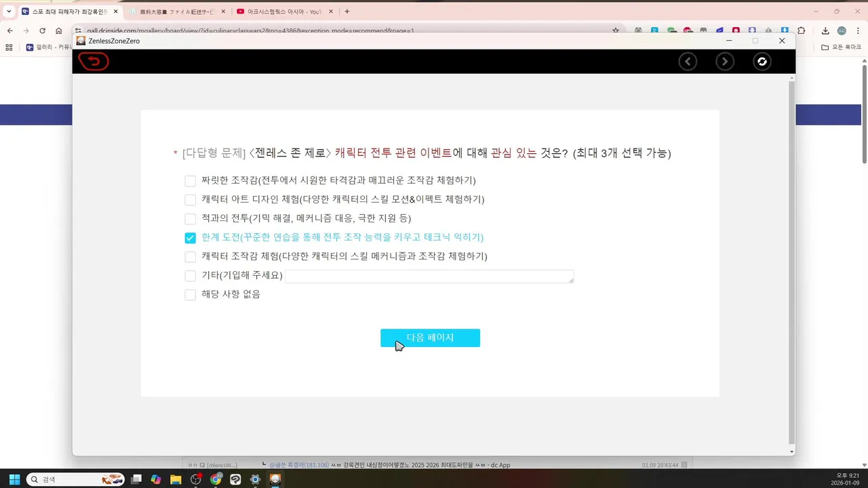The image size is (868, 488).
Task: Click Chrome home icon
Action: (x=59, y=30)
